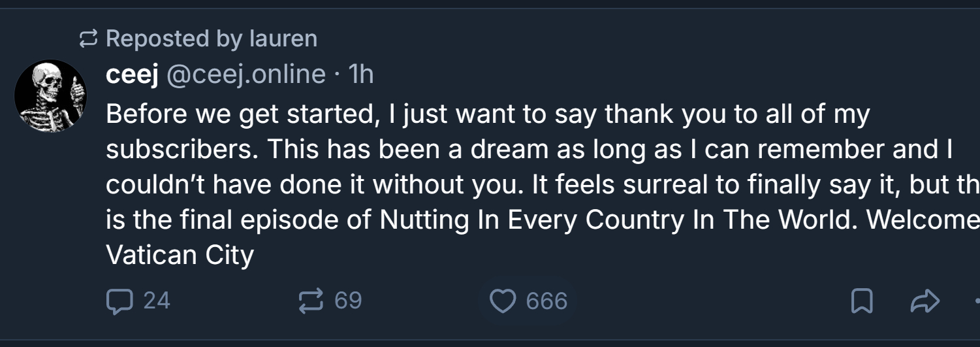Click the share arrow icon

pyautogui.click(x=925, y=301)
